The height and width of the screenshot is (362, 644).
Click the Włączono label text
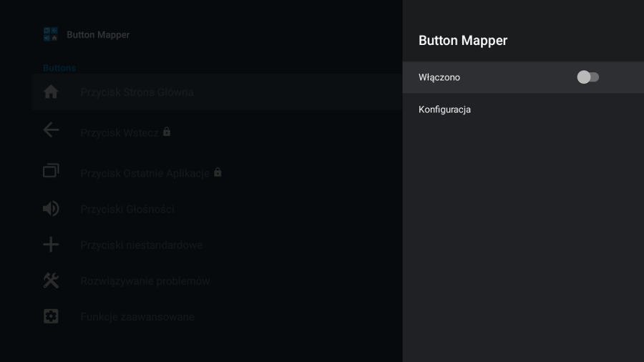pyautogui.click(x=439, y=77)
